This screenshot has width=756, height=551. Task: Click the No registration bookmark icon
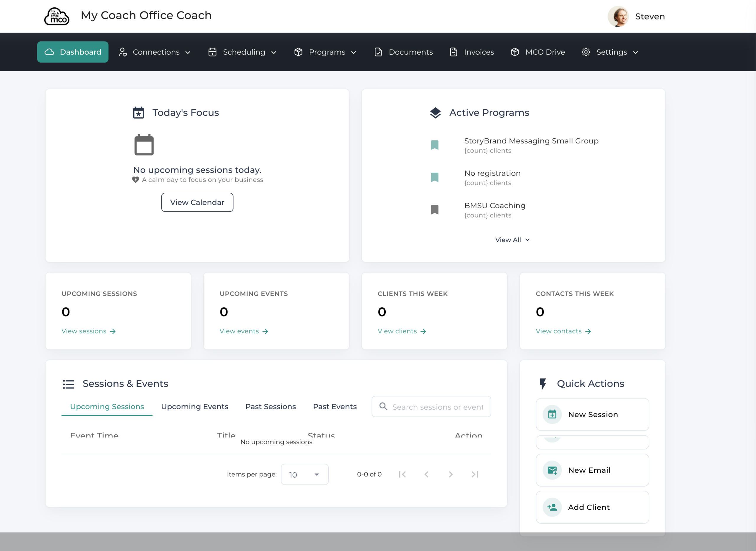click(x=435, y=177)
